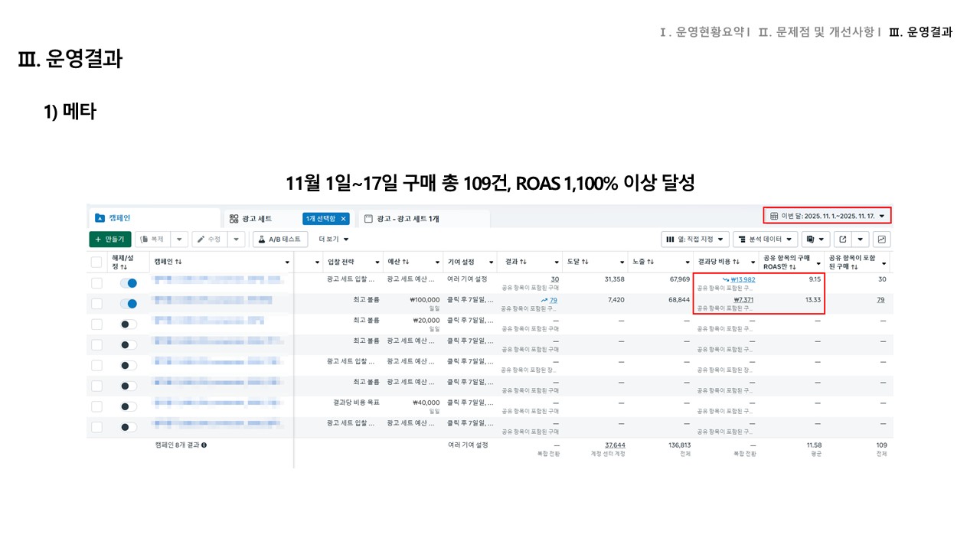The height and width of the screenshot is (551, 980).
Task: Expand the 열: 직접 지정 columns dropdown
Action: [695, 240]
